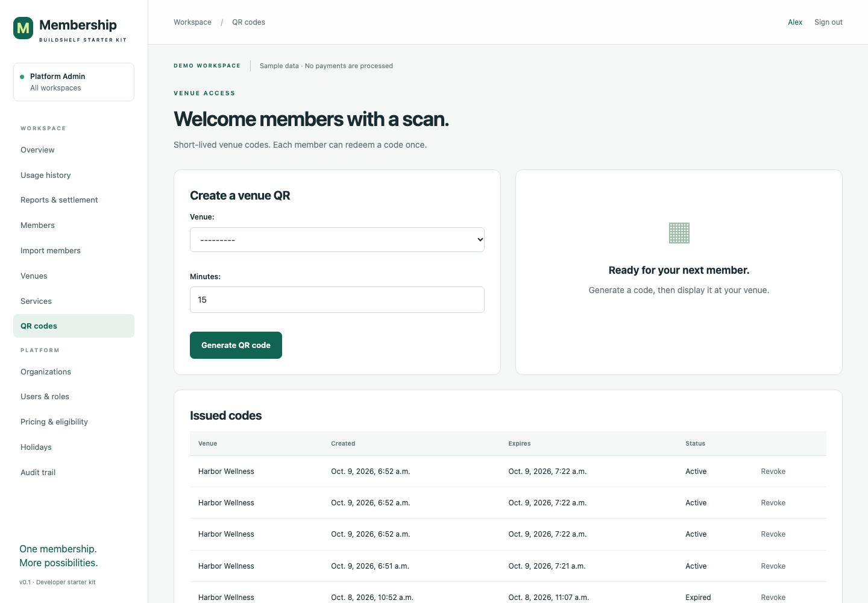Screen dimensions: 868x603
Task: Click the QR grid placeholder icon
Action: coord(679,233)
